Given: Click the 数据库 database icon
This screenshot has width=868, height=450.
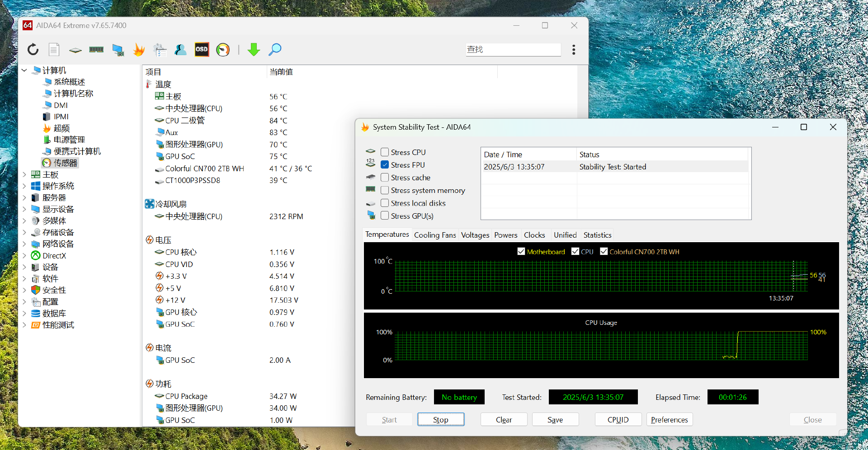Looking at the screenshot, I should (36, 313).
